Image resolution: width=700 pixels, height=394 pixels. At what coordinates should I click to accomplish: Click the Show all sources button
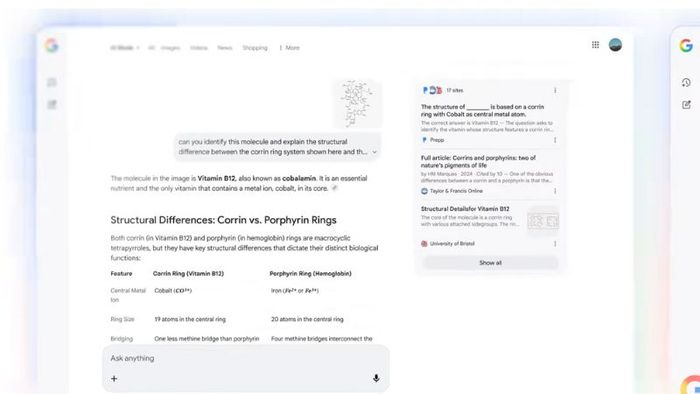tap(490, 263)
